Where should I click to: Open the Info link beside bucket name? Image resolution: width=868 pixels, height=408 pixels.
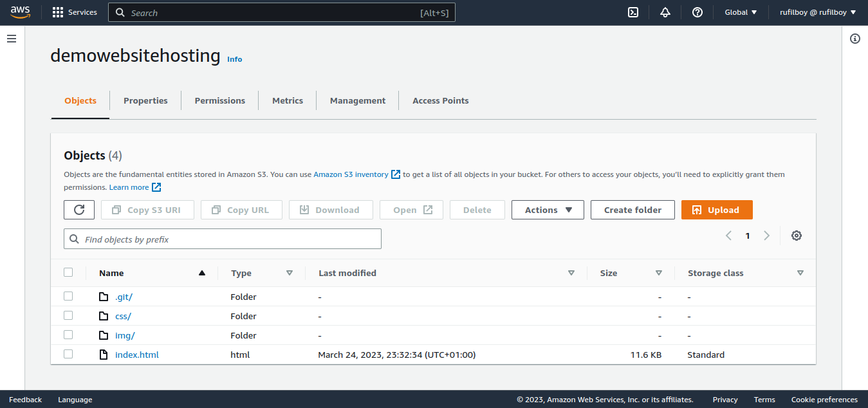click(x=235, y=59)
